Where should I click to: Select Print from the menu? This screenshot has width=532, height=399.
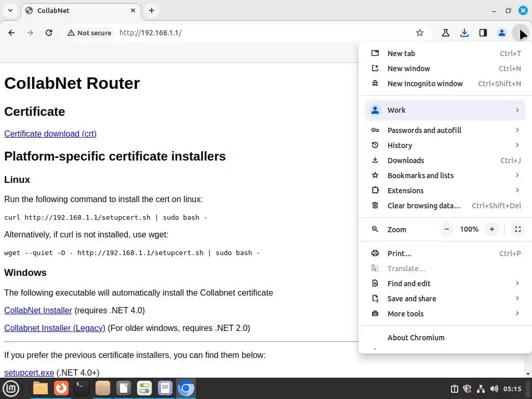(x=445, y=254)
